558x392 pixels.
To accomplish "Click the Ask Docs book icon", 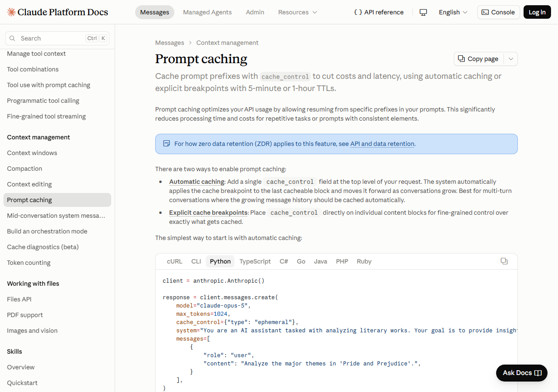I will 538,373.
